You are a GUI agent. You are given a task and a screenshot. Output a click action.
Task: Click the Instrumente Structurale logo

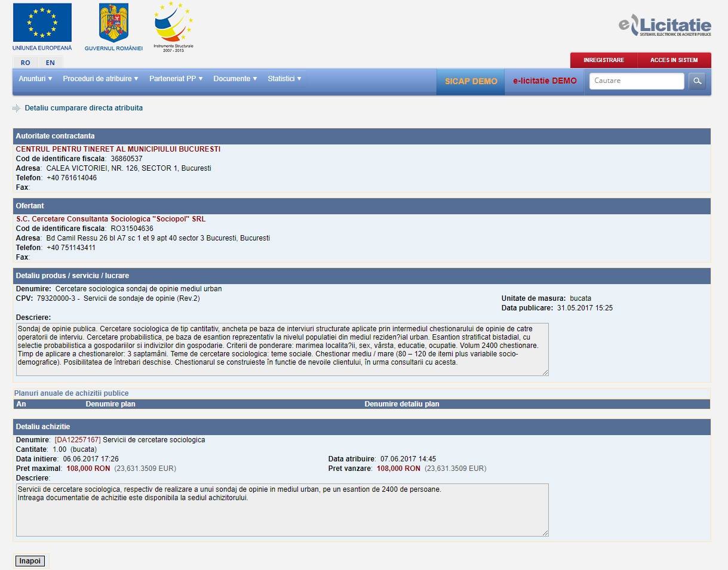(x=173, y=24)
